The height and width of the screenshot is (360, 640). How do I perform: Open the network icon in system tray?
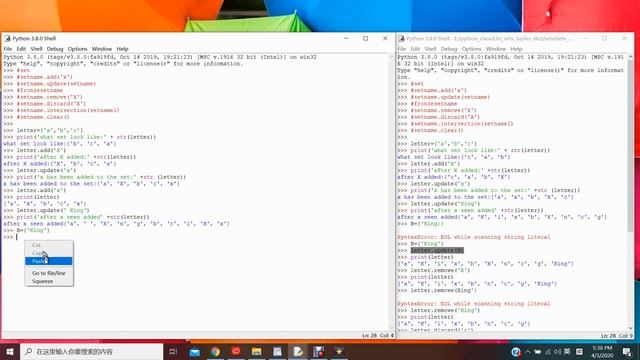pos(548,352)
